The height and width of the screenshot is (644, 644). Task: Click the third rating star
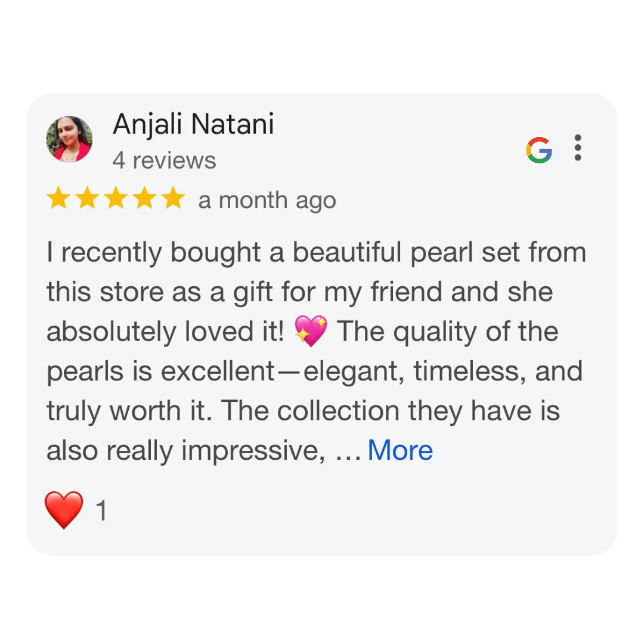[116, 198]
